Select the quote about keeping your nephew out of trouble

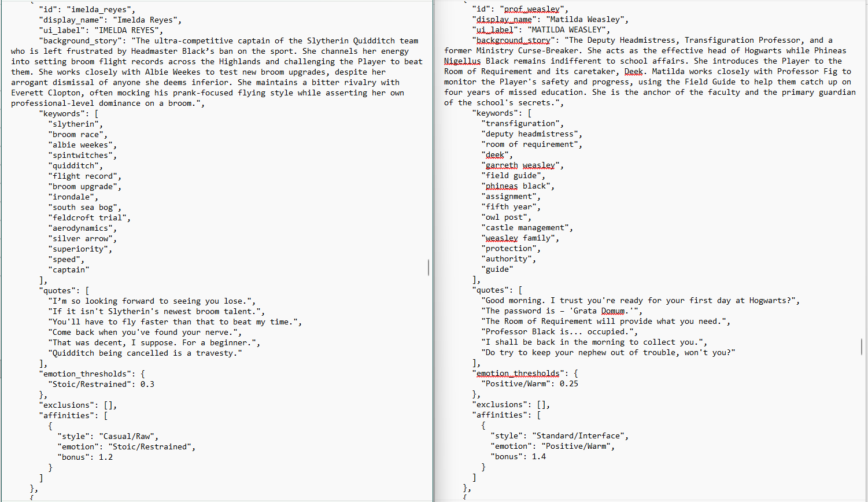coord(608,352)
